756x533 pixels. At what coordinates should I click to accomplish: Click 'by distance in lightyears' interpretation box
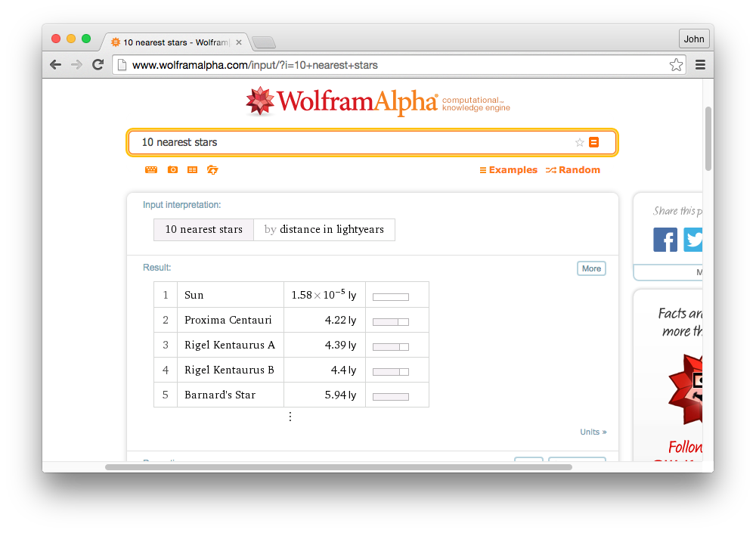pos(324,230)
